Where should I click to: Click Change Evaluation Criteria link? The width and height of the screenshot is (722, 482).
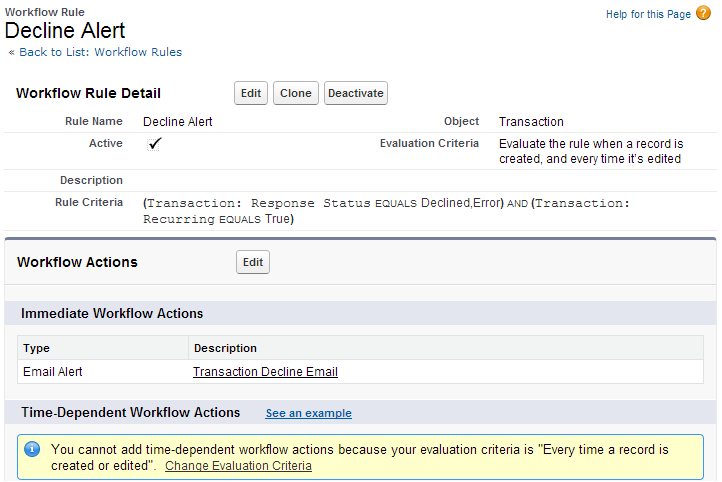[x=238, y=466]
